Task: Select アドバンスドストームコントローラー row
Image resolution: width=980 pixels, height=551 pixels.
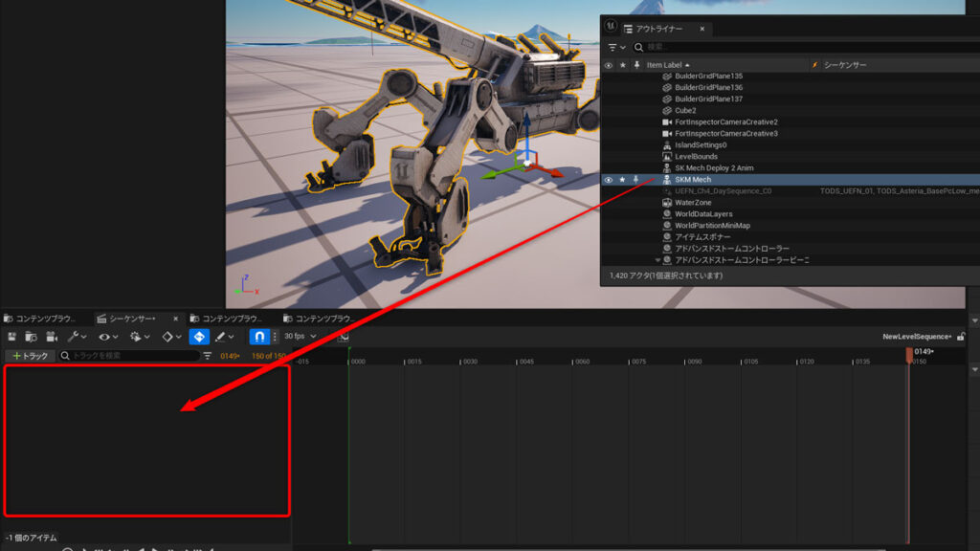Action: pyautogui.click(x=790, y=249)
